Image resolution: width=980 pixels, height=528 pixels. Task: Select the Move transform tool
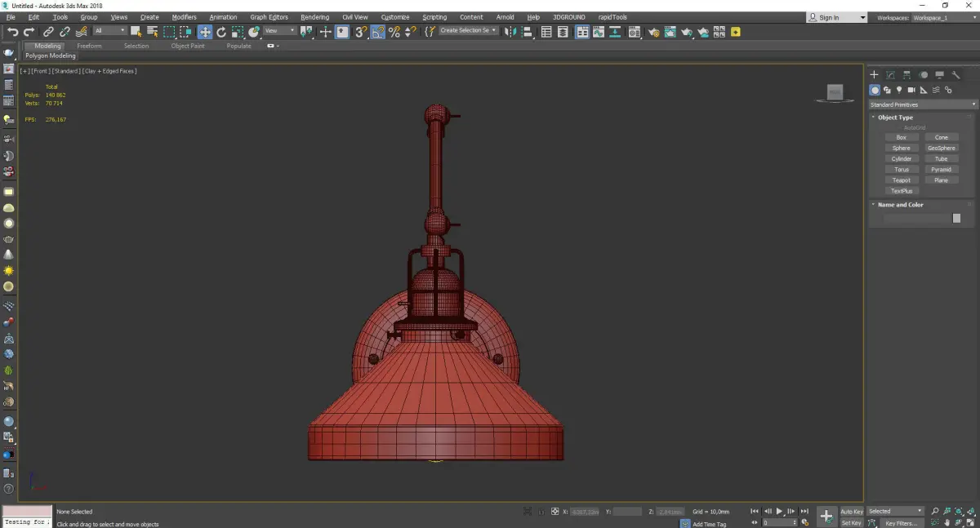coord(204,32)
